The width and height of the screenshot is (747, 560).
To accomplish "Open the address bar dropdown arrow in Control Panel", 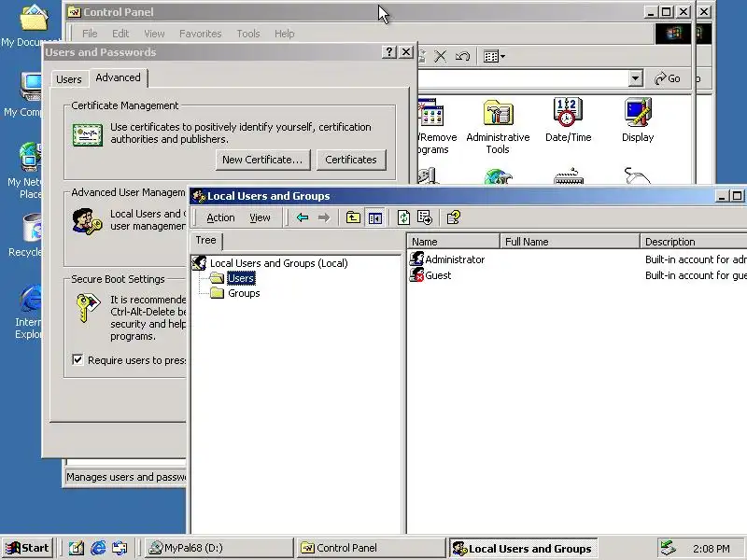I will tap(635, 78).
